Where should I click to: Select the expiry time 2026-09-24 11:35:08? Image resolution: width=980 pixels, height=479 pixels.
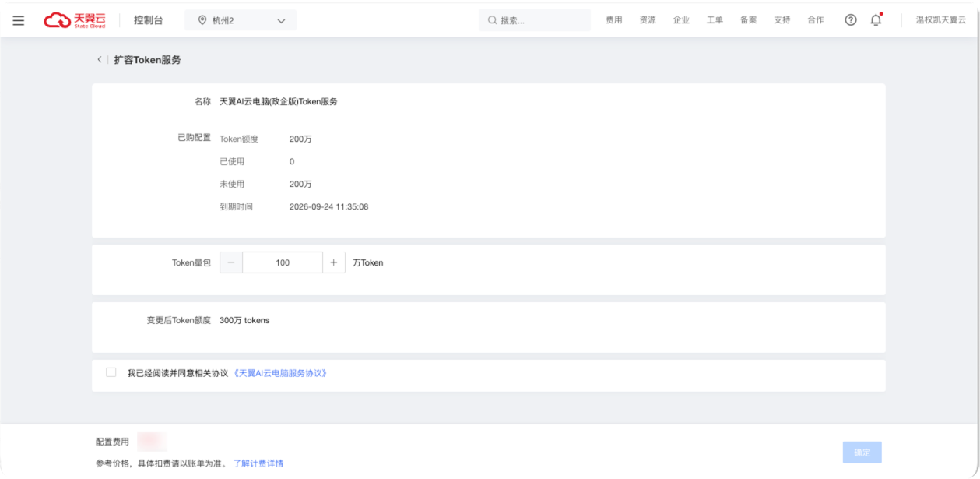pos(328,206)
